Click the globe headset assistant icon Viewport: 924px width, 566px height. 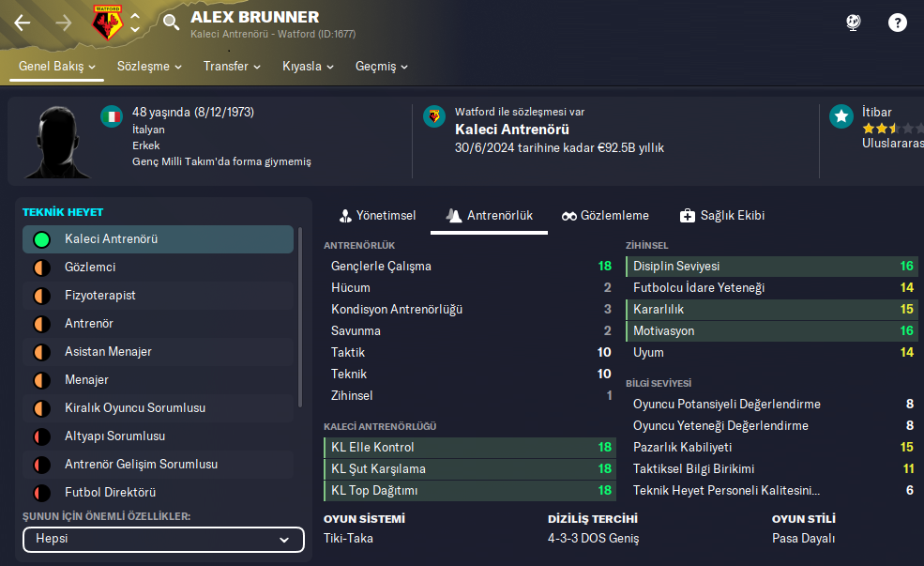coord(853,23)
